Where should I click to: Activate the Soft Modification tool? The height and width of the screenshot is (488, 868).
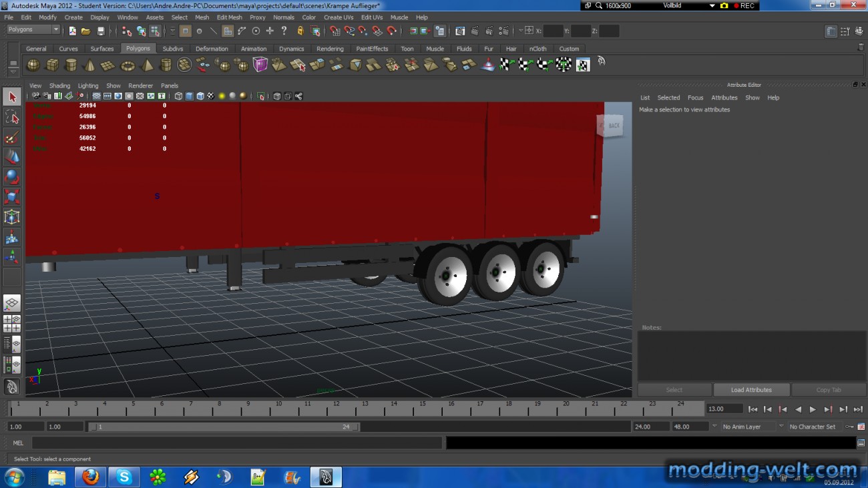tap(12, 237)
